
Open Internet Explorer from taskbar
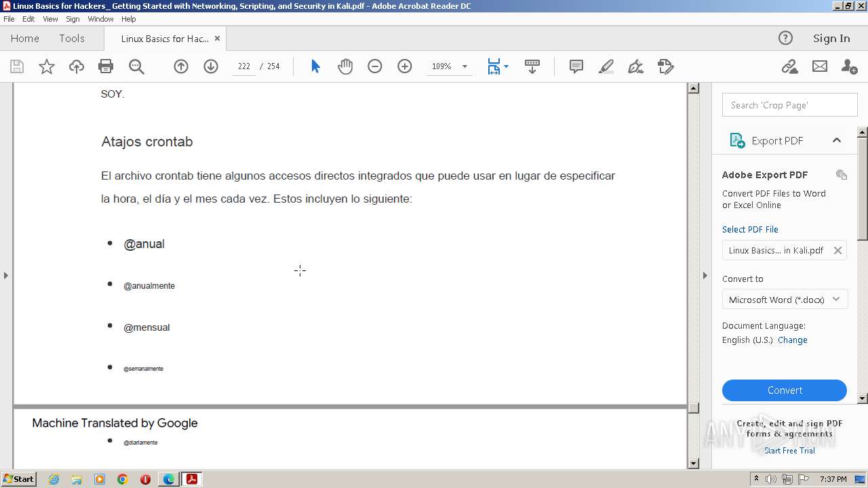point(54,479)
